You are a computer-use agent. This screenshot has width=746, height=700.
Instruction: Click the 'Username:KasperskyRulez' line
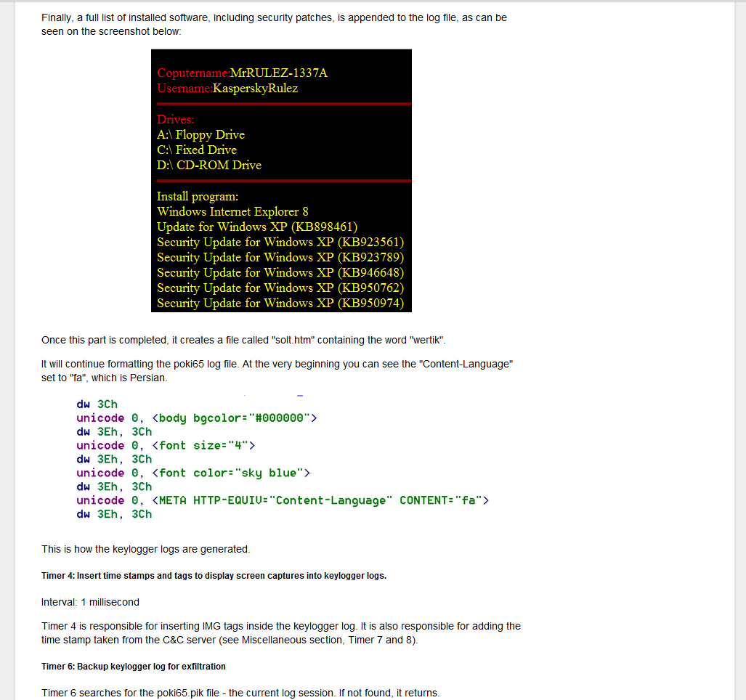(227, 88)
